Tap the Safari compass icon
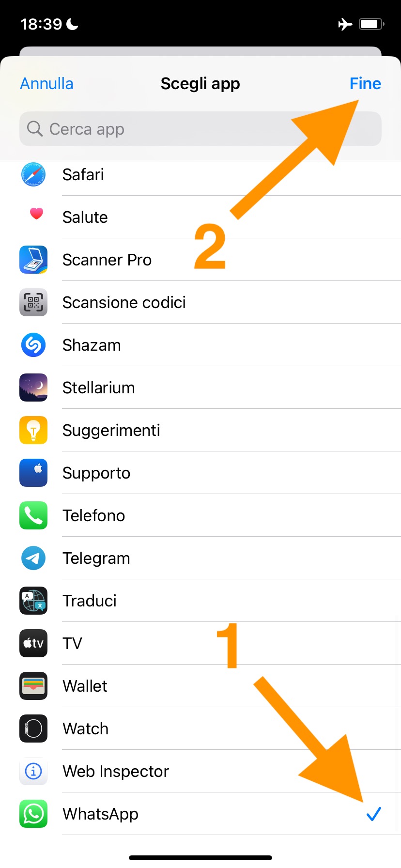This screenshot has height=868, width=401. tap(33, 174)
